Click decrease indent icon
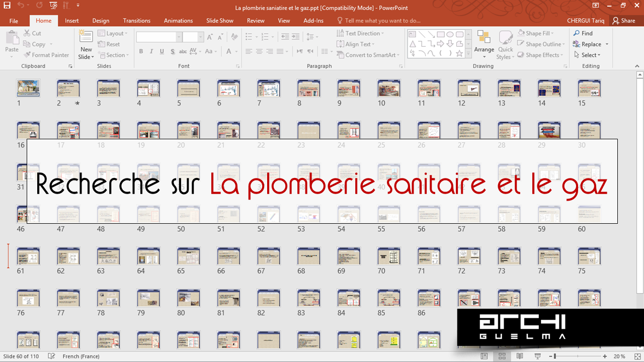 pyautogui.click(x=285, y=37)
